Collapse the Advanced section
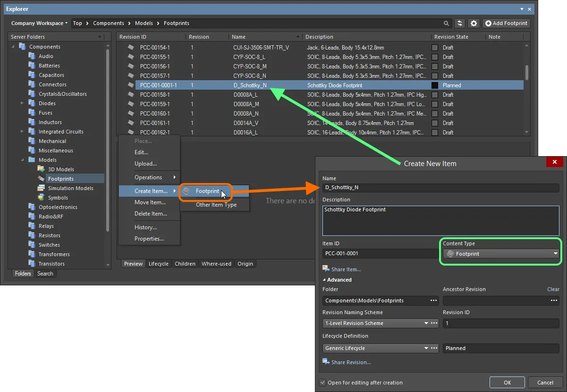567x392 pixels. coord(337,280)
